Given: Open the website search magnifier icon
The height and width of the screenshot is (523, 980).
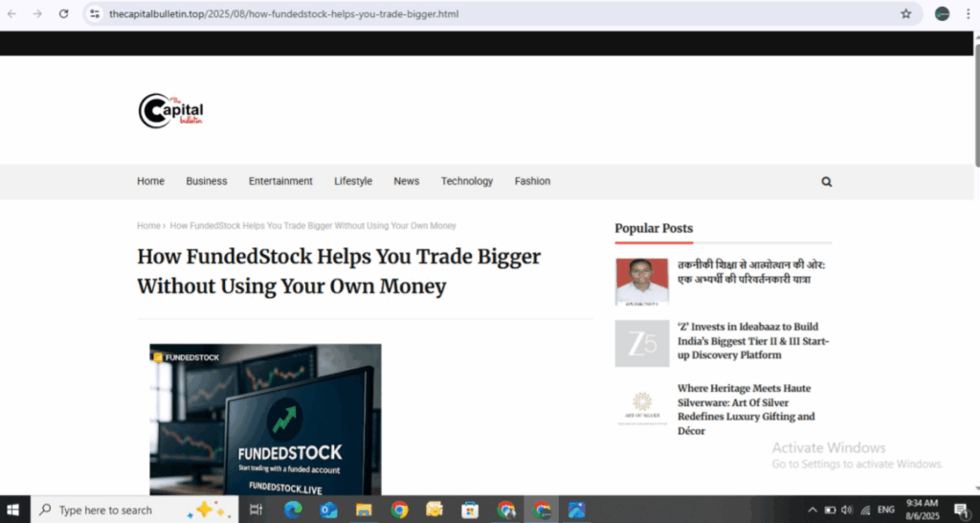Looking at the screenshot, I should click(x=826, y=181).
